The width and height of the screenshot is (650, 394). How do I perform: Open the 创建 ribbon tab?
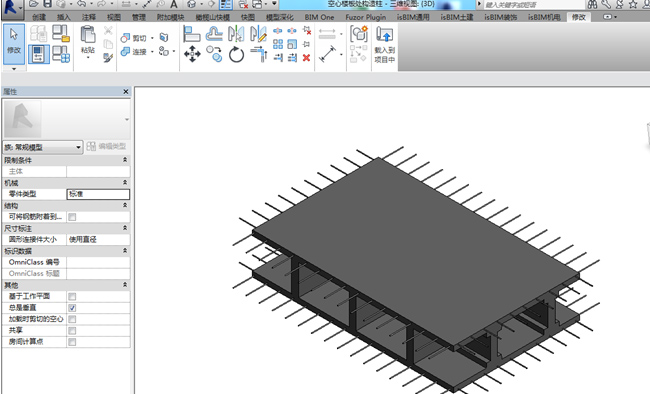point(39,17)
